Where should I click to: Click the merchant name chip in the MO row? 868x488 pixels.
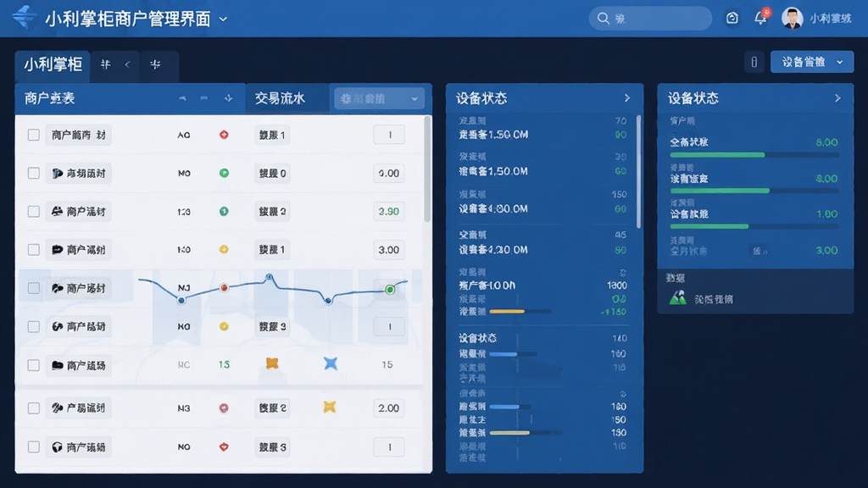click(x=78, y=173)
